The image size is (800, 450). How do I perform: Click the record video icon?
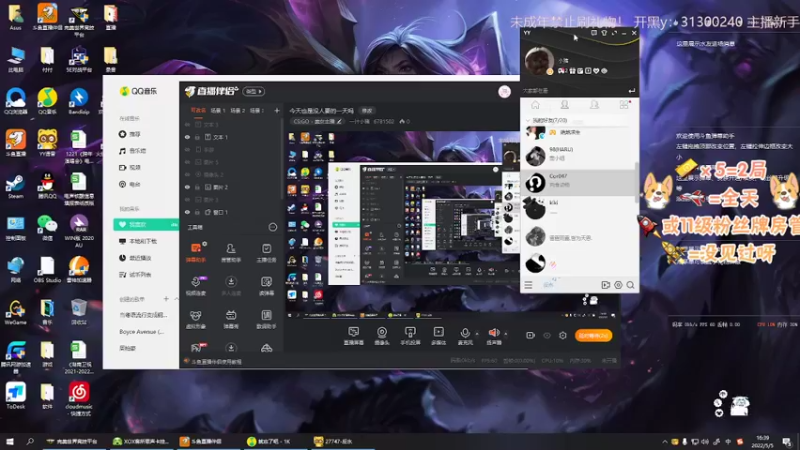coord(531,335)
